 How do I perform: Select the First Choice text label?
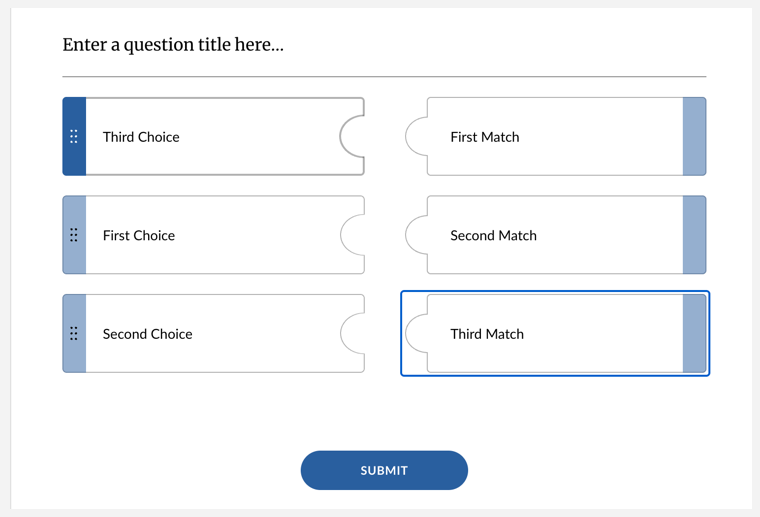[139, 235]
